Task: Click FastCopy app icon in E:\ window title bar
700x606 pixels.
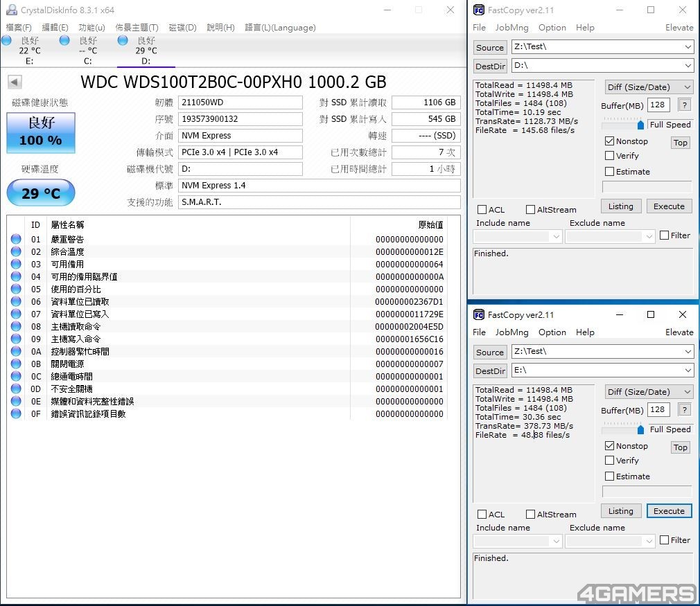Action: (x=479, y=314)
